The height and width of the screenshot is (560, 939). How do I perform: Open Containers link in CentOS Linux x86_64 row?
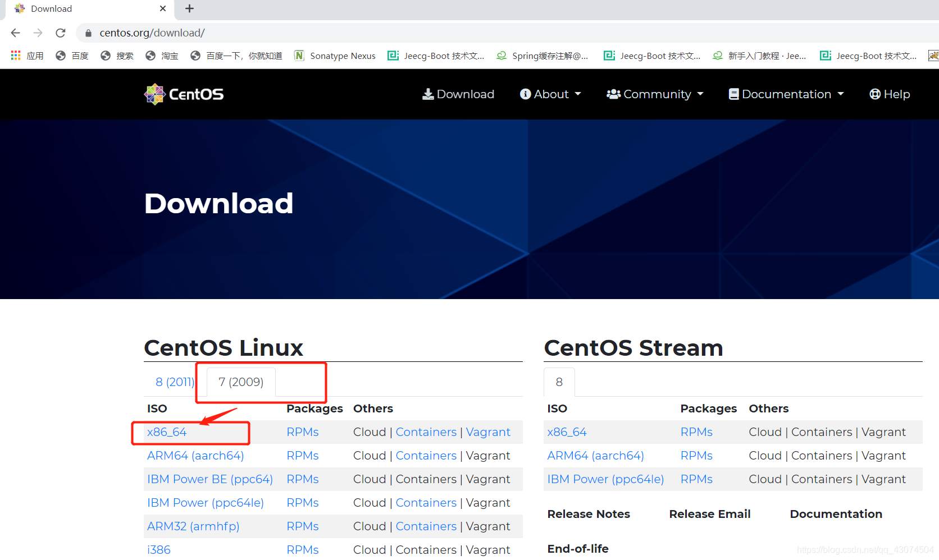coord(426,432)
